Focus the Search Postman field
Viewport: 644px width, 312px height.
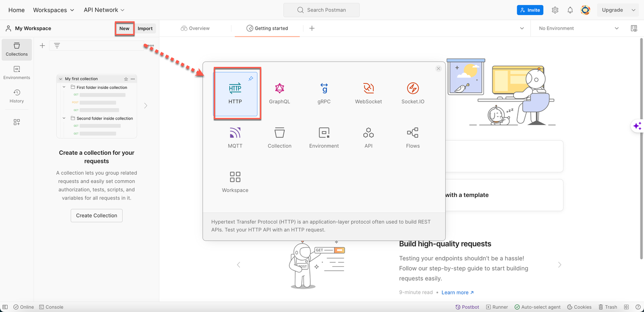[321, 10]
